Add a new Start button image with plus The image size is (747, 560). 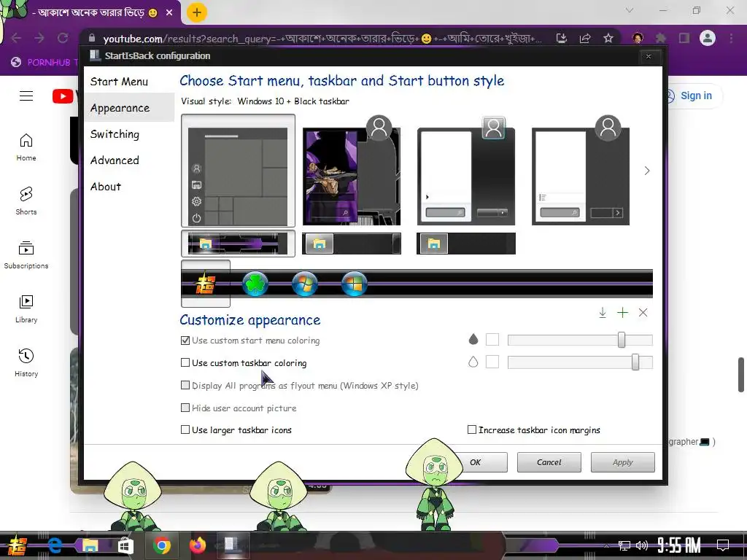click(x=622, y=313)
